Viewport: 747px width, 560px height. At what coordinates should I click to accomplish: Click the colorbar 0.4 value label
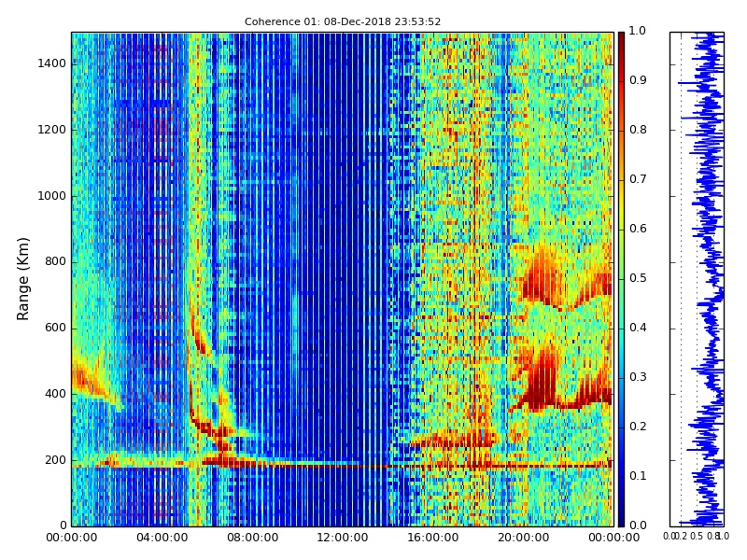click(638, 329)
